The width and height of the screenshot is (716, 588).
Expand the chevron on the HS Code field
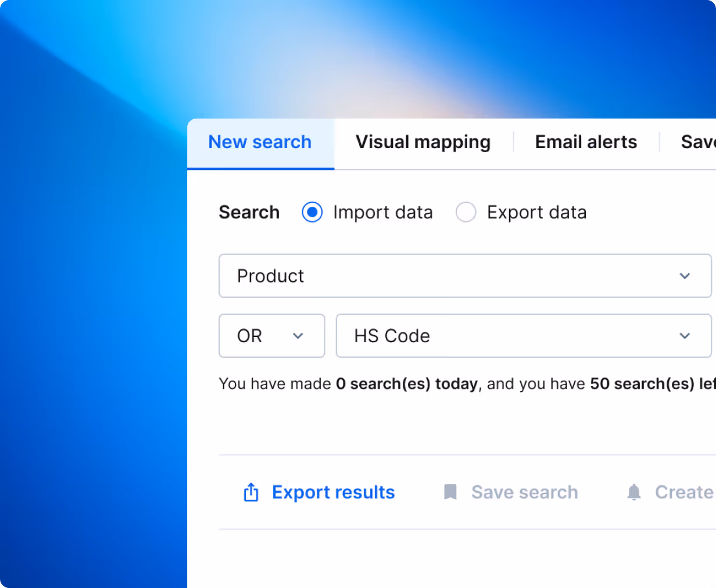coord(684,336)
